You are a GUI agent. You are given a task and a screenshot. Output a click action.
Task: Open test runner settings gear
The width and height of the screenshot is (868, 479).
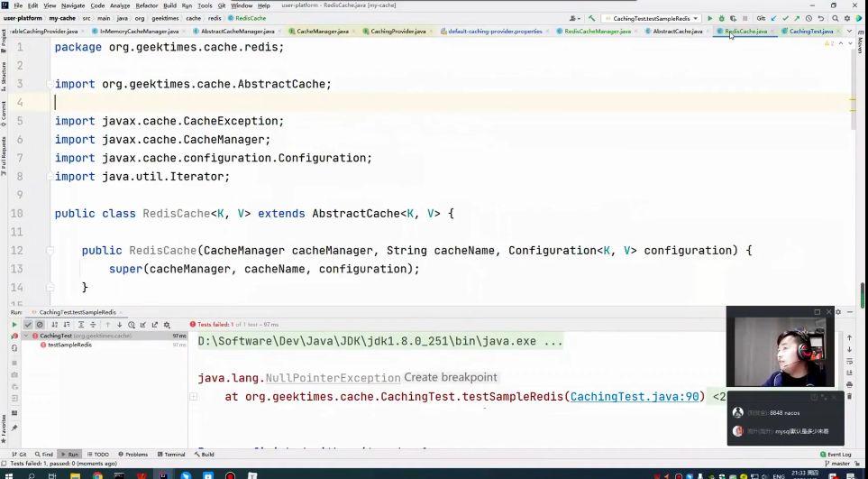point(169,325)
